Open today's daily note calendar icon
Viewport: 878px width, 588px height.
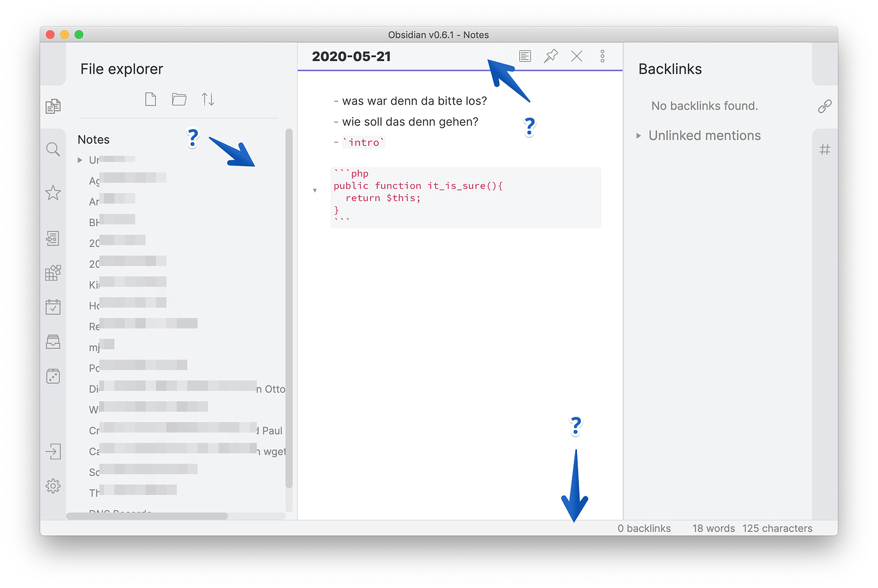53,307
